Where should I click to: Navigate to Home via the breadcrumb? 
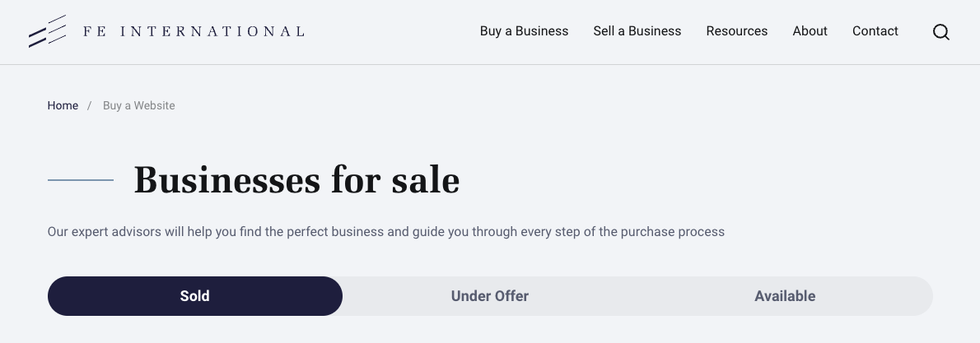pos(63,105)
